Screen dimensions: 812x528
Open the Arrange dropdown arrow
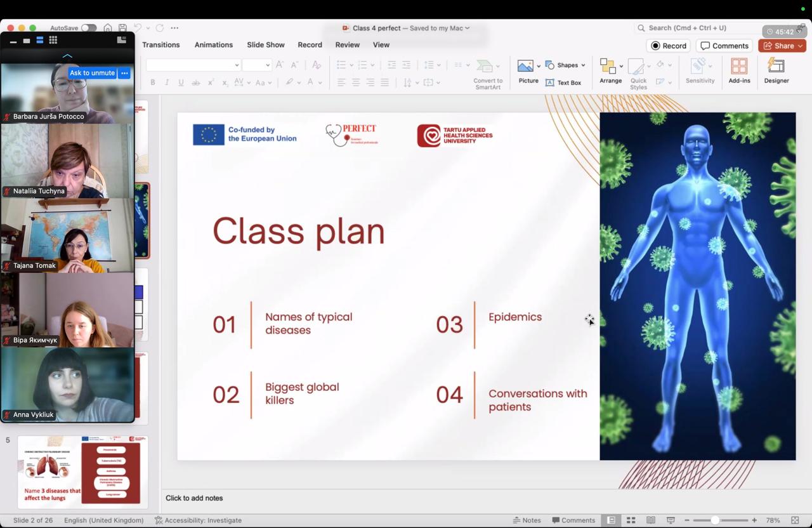tap(621, 66)
